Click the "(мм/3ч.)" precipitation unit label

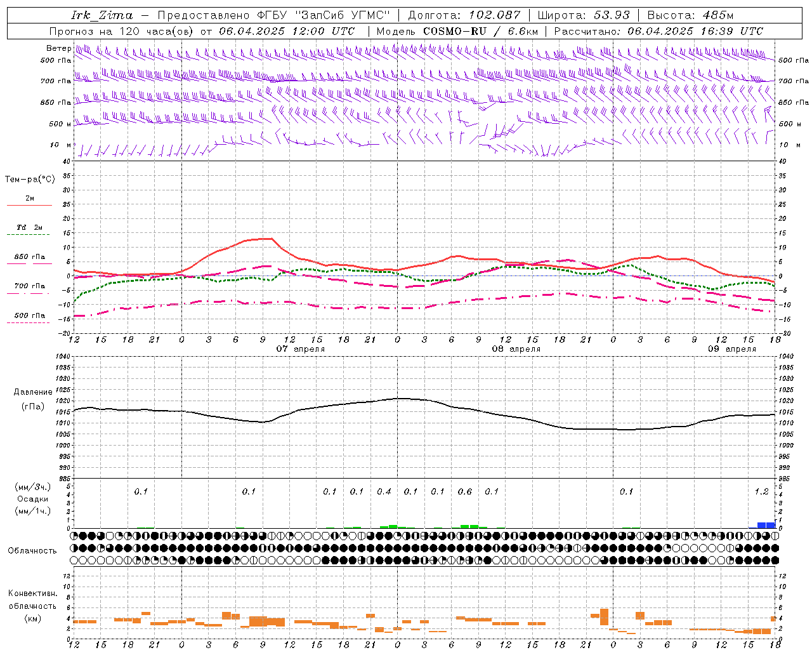33,487
